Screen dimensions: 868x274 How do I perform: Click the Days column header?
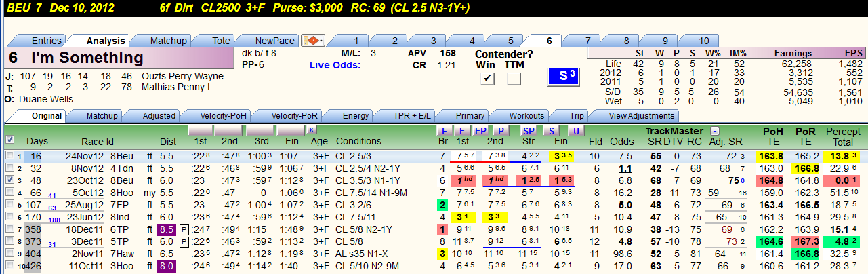(x=37, y=141)
